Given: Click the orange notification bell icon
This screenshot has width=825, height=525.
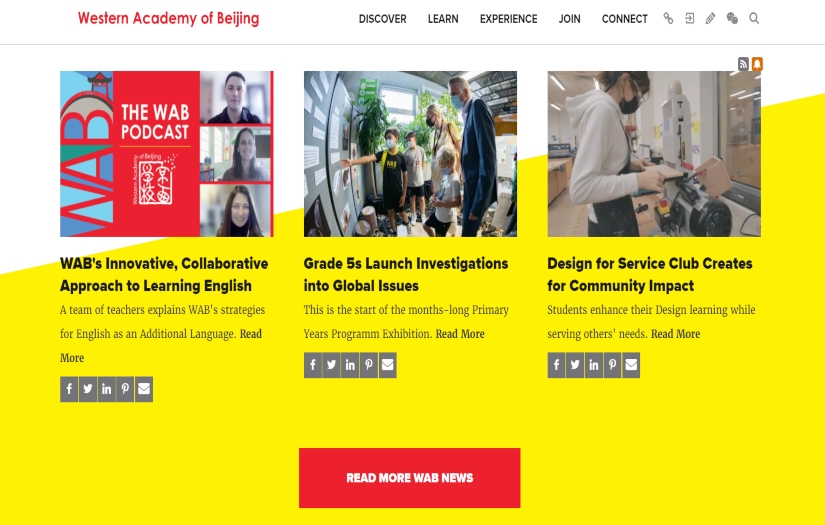Looking at the screenshot, I should (757, 64).
